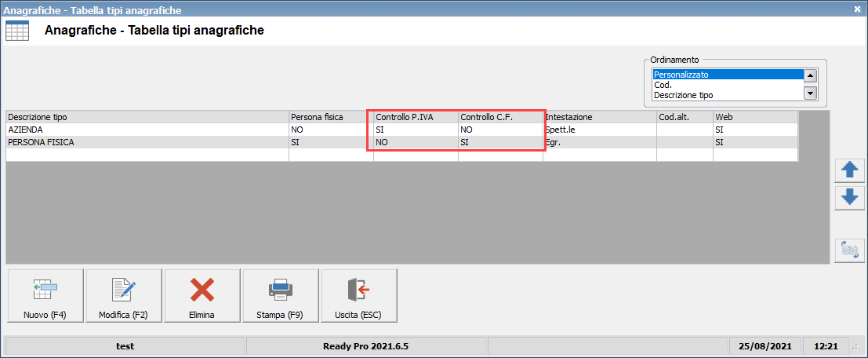Click the swap/refresh icon below the arrows
The width and height of the screenshot is (868, 358).
point(849,250)
